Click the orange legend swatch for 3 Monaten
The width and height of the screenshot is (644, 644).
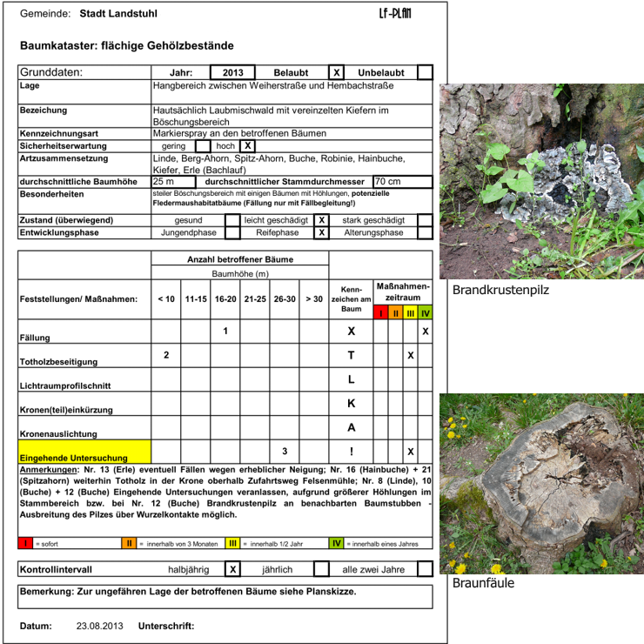tap(129, 543)
